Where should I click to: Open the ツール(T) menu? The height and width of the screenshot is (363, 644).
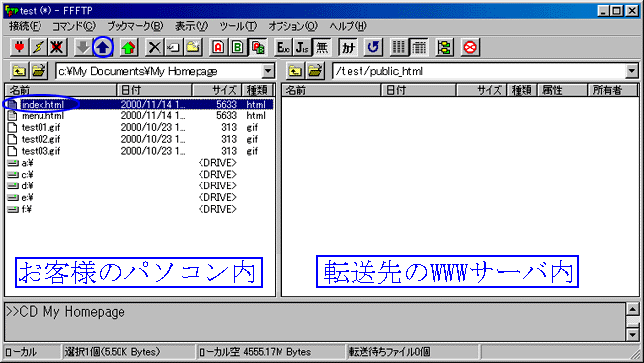pos(238,26)
